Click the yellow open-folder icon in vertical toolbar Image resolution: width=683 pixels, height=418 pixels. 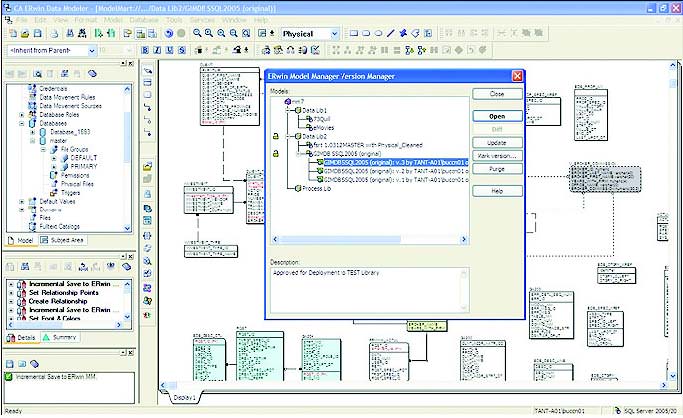tap(148, 166)
